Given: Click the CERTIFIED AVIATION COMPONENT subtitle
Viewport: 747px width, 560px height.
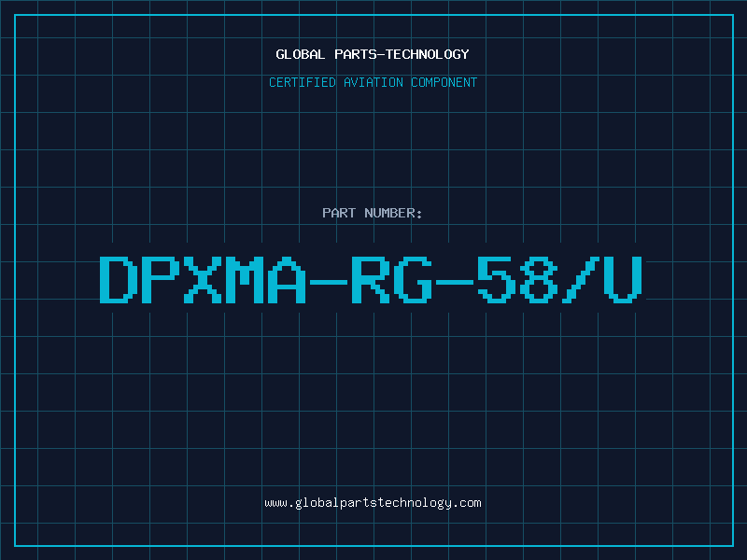Looking at the screenshot, I should (373, 82).
